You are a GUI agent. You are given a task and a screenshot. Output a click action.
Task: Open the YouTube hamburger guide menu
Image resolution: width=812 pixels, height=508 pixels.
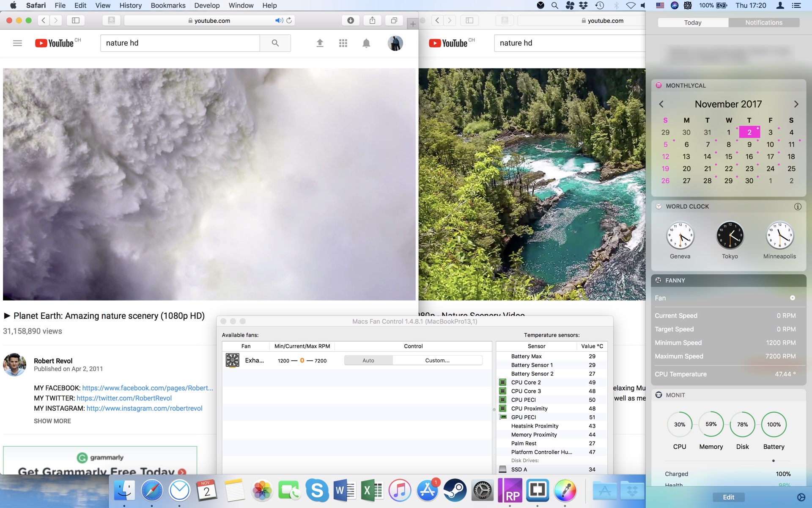pyautogui.click(x=17, y=43)
